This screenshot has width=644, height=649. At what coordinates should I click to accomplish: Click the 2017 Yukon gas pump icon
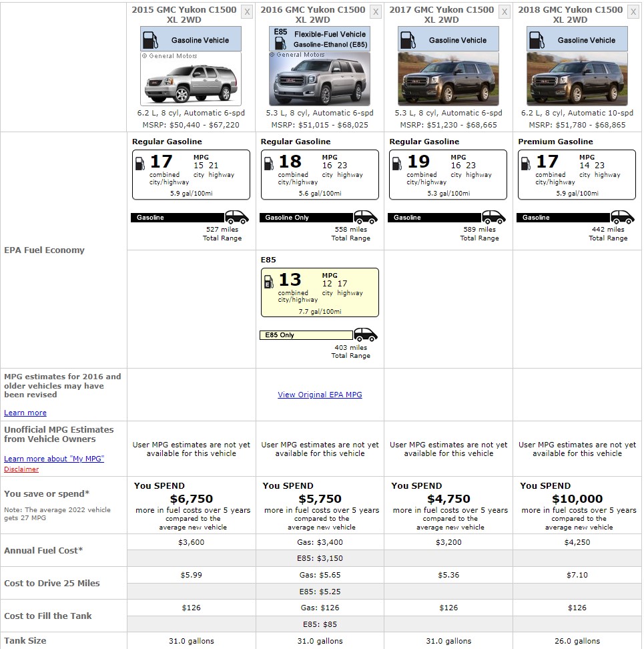tap(408, 40)
